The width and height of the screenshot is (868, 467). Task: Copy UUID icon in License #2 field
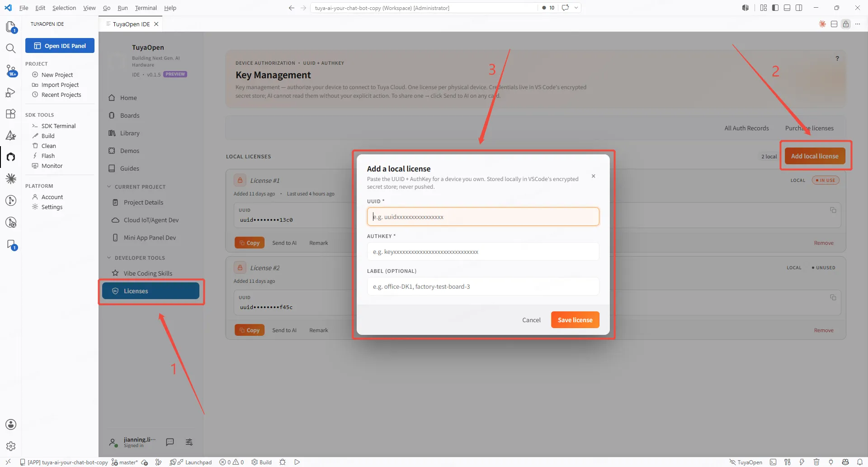(833, 297)
